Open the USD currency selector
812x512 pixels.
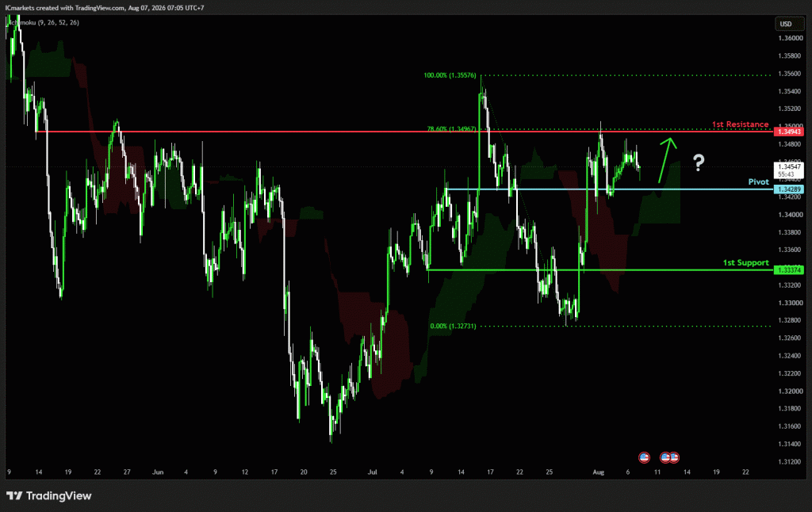pyautogui.click(x=786, y=24)
